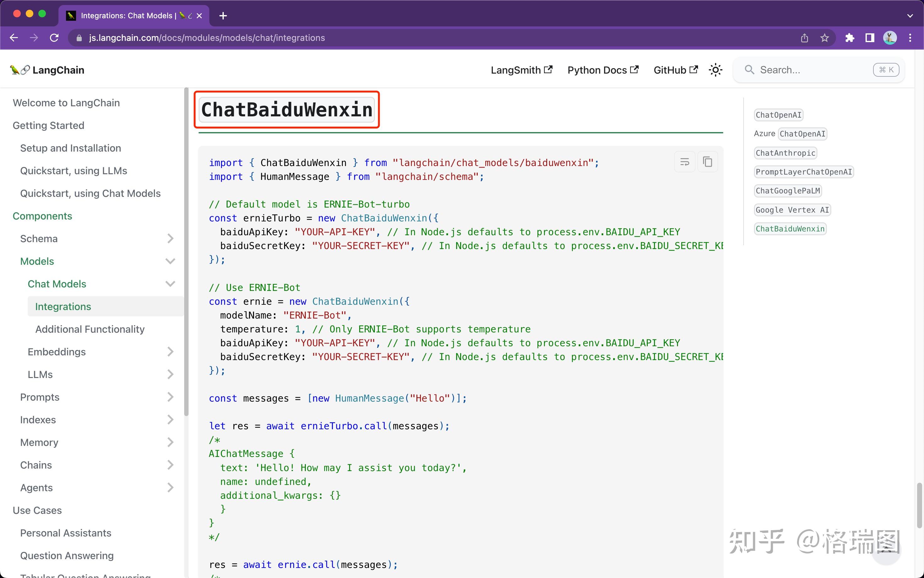Expand the Chains section chevron
This screenshot has height=578, width=924.
(x=170, y=465)
